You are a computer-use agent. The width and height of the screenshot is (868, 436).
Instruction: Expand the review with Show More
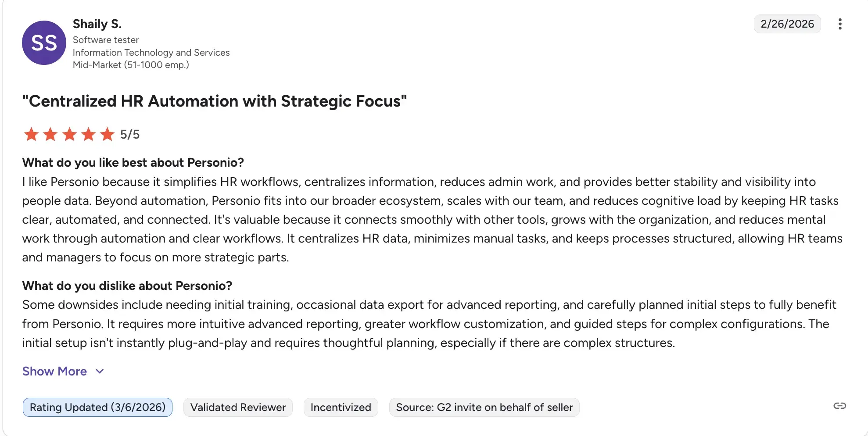pyautogui.click(x=54, y=372)
